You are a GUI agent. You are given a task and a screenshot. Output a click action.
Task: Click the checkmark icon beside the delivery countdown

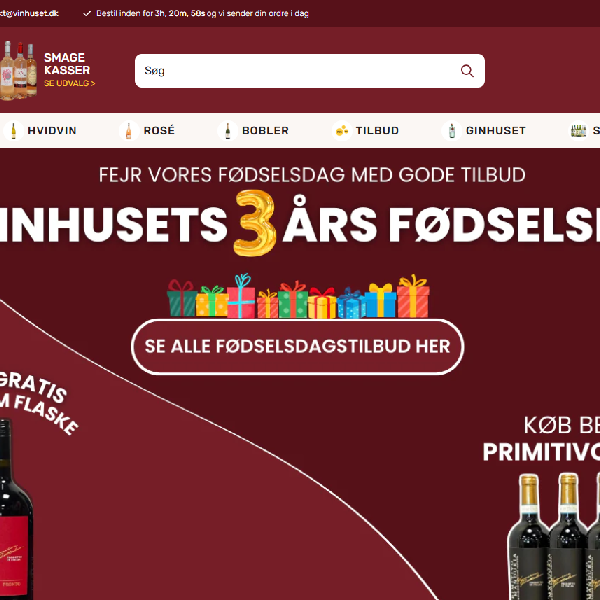tap(87, 13)
